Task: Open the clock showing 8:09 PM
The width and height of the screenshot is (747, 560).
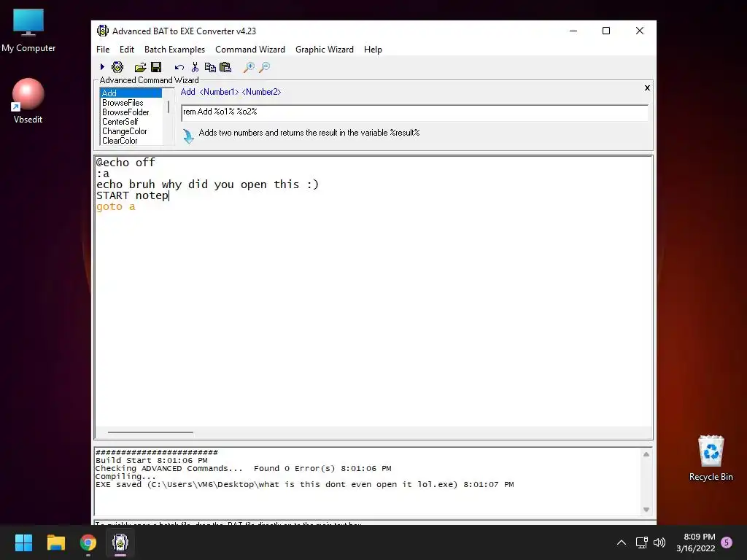Action: (x=695, y=542)
